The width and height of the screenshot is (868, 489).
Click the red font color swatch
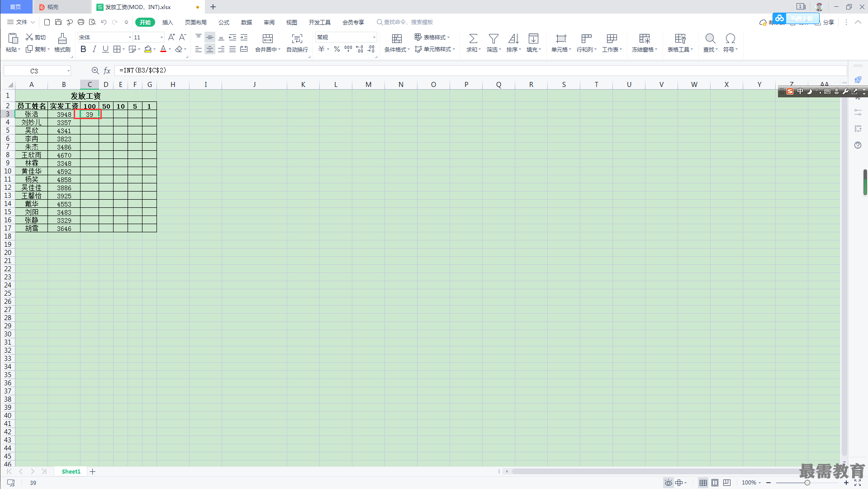point(163,49)
